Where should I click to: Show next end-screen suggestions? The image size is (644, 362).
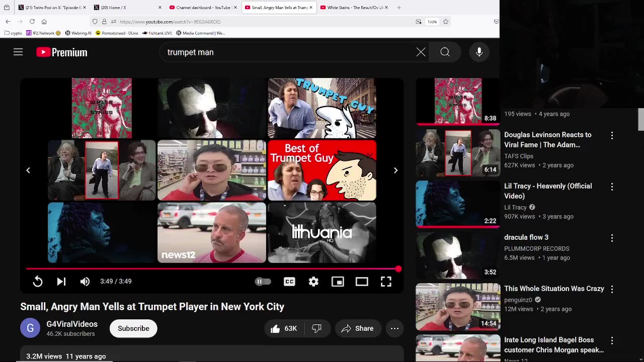(x=395, y=170)
